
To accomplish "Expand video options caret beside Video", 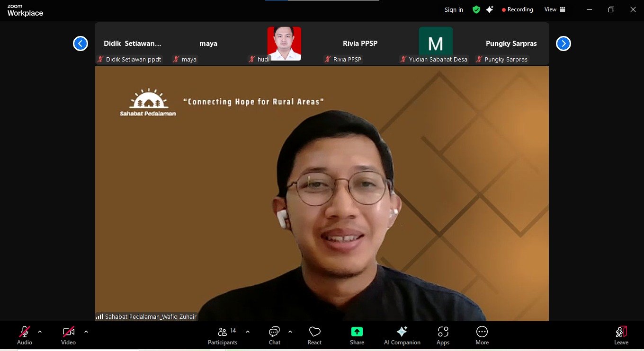I will (86, 332).
